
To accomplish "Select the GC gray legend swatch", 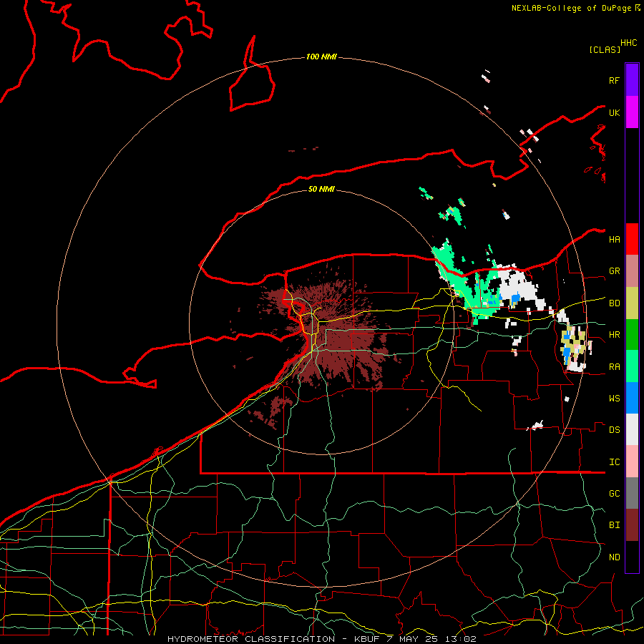I will pos(632,493).
